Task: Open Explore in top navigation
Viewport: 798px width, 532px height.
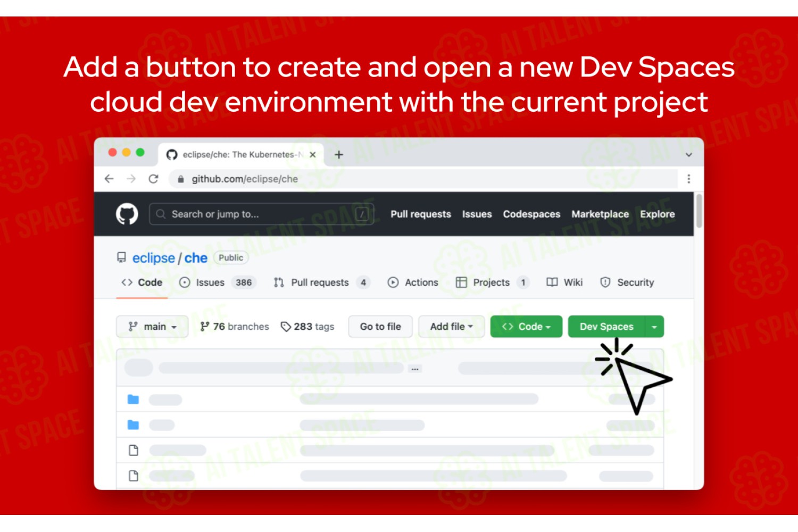Action: (x=657, y=214)
